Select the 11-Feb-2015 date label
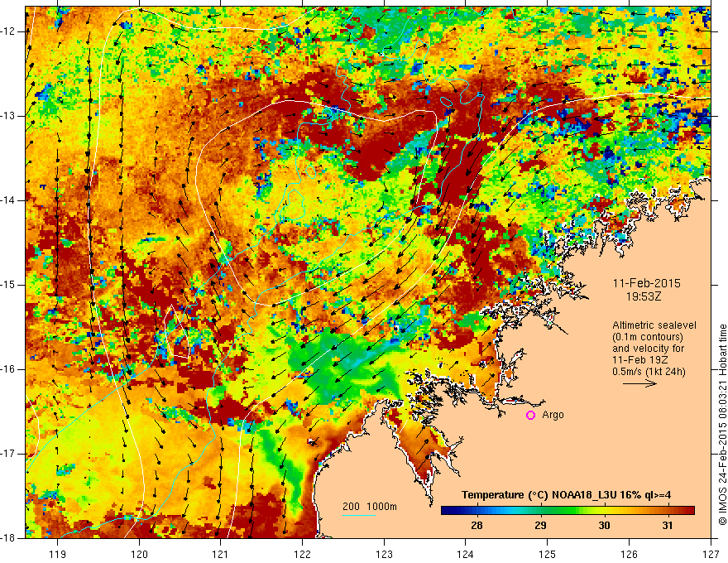Screen dimensions: 728x563 646,283
